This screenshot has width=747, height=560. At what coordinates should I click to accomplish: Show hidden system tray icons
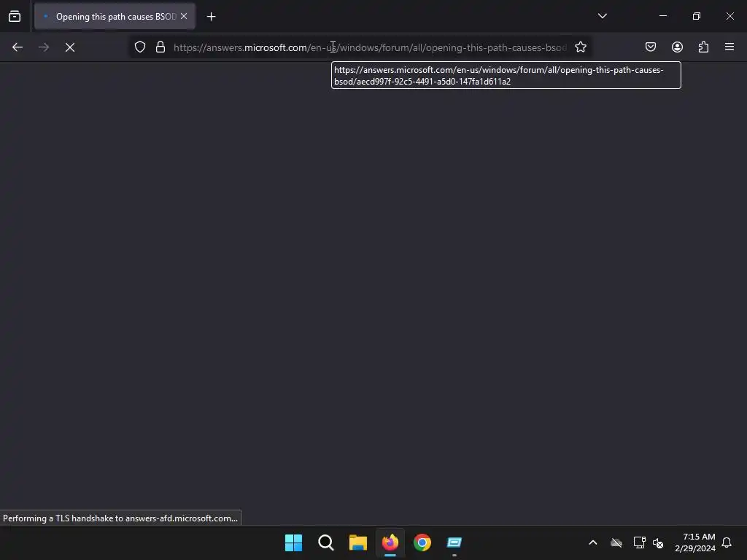tap(593, 542)
